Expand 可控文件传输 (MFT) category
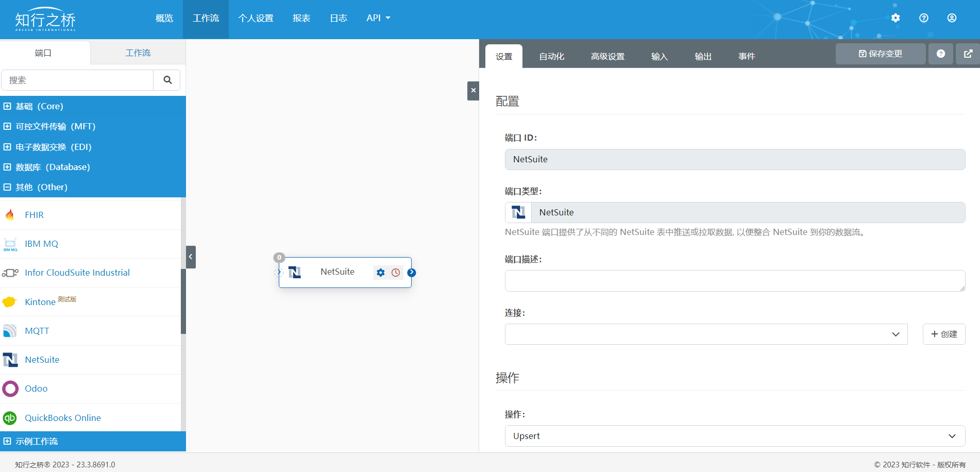Screen dimensions: 980x472 [93, 126]
